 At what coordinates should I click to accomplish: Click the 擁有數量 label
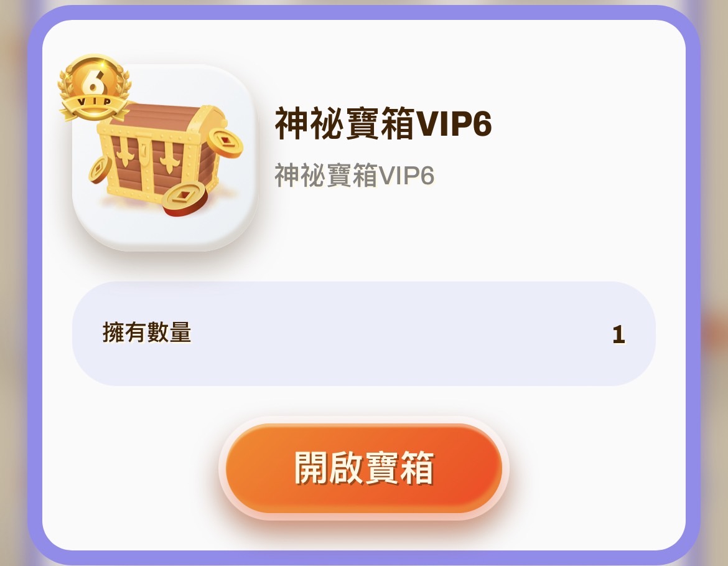(x=147, y=333)
